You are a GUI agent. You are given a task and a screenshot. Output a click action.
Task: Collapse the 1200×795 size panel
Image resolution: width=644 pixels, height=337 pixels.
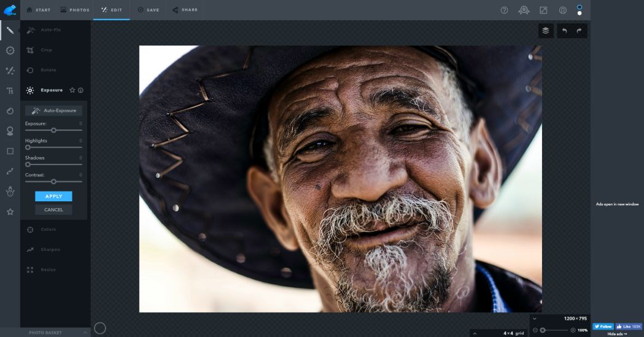pyautogui.click(x=535, y=319)
